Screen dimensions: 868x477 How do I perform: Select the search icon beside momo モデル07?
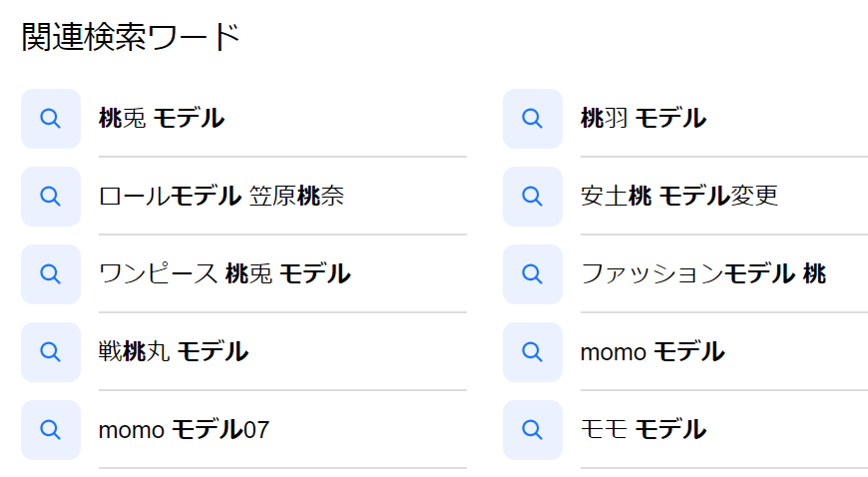coord(51,430)
